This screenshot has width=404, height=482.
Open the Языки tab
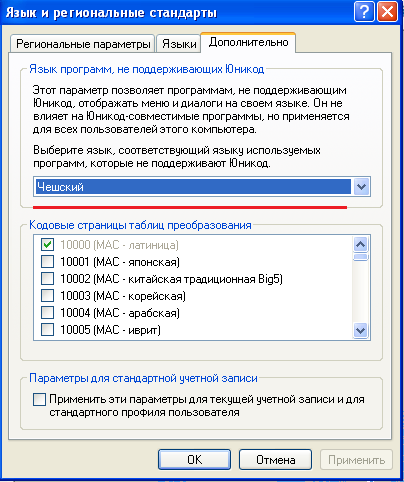pos(179,44)
